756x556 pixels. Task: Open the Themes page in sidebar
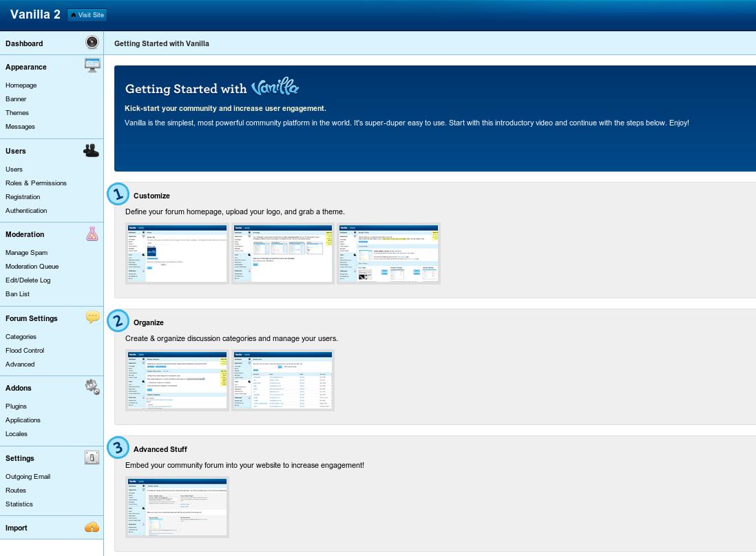point(17,113)
